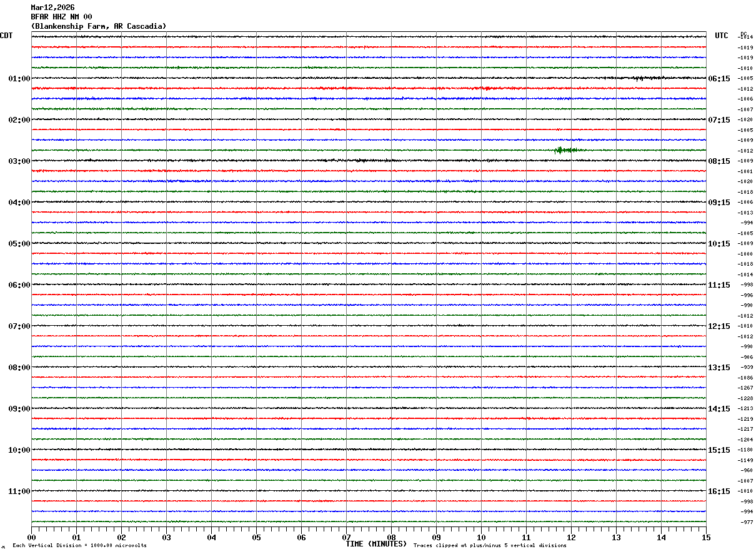
Task: Click the "14:15" UTC time label
Action: [x=719, y=409]
